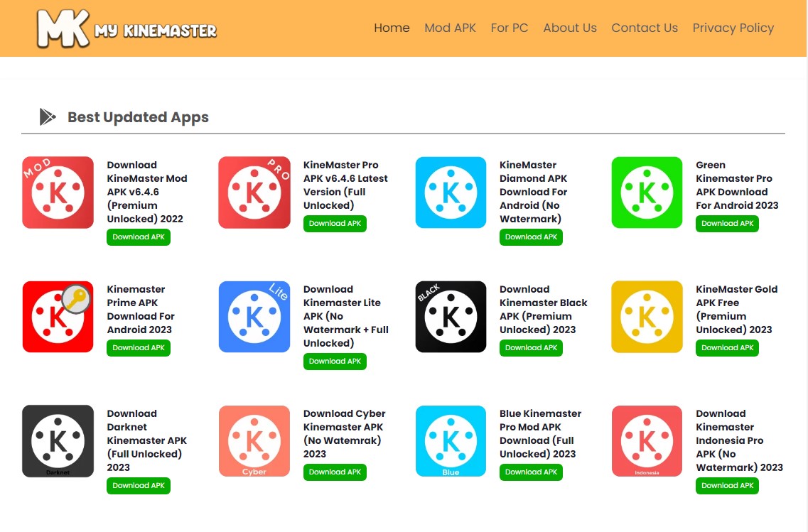Viewport: 808px width, 532px height.
Task: Click Download APK under KineMaster Mod APK
Action: [x=138, y=237]
